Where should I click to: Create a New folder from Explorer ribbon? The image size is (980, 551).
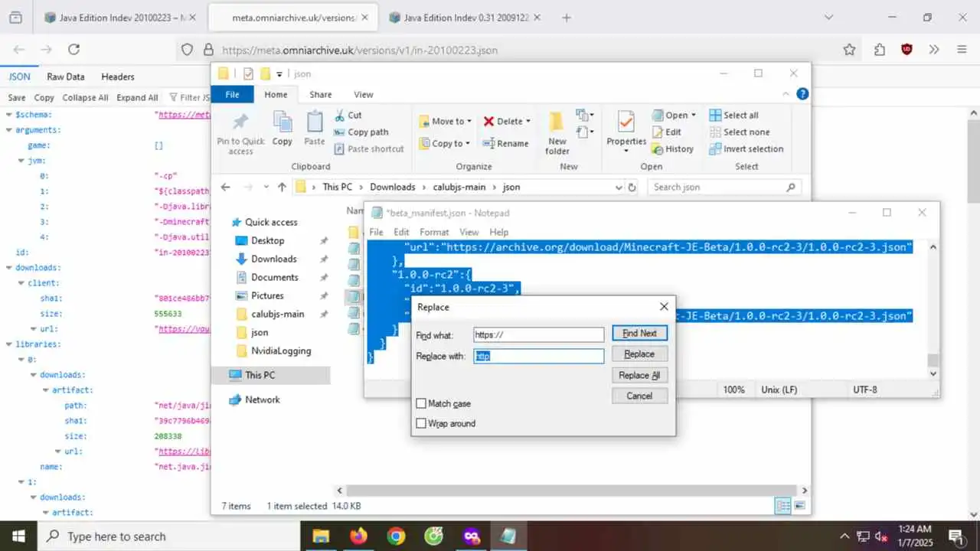point(557,134)
